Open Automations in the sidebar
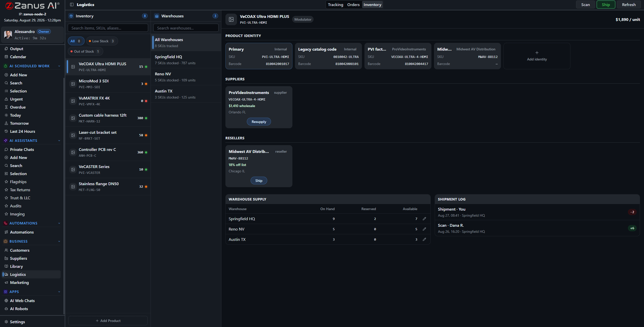Image resolution: width=644 pixels, height=327 pixels. [x=31, y=232]
